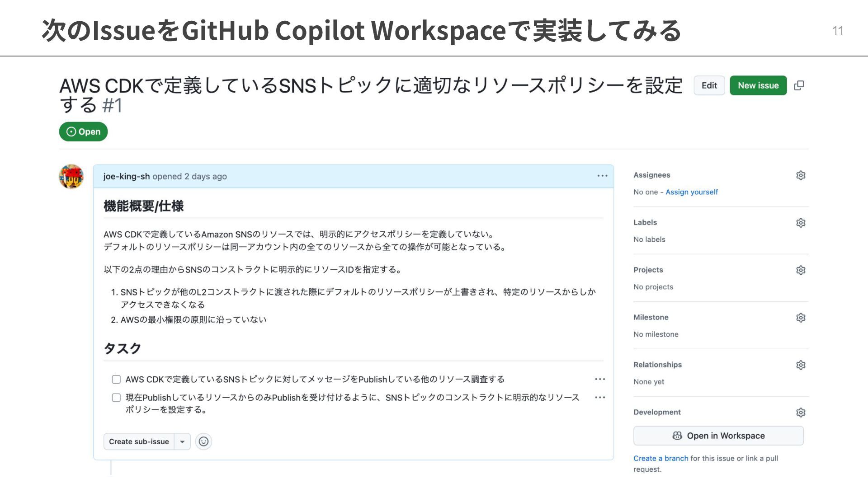Check the second task about resource policy
Image resolution: width=868 pixels, height=488 pixels.
tap(116, 398)
